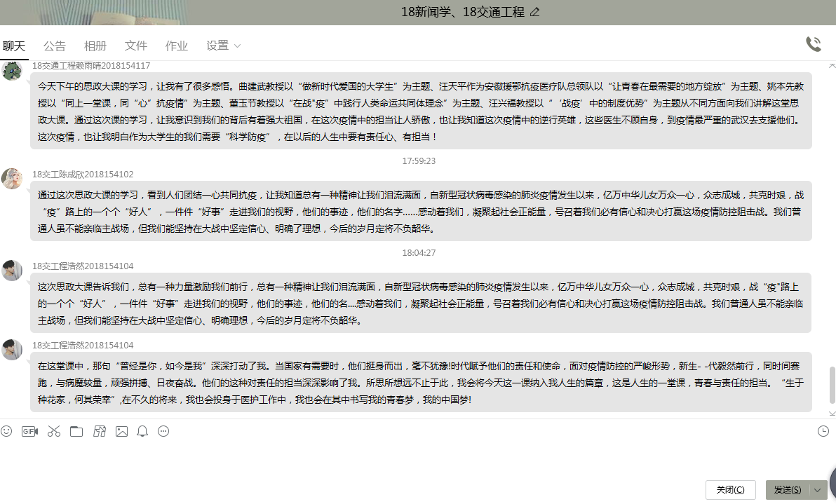The image size is (836, 504).
Task: Open the emoji picker
Action: click(x=7, y=431)
